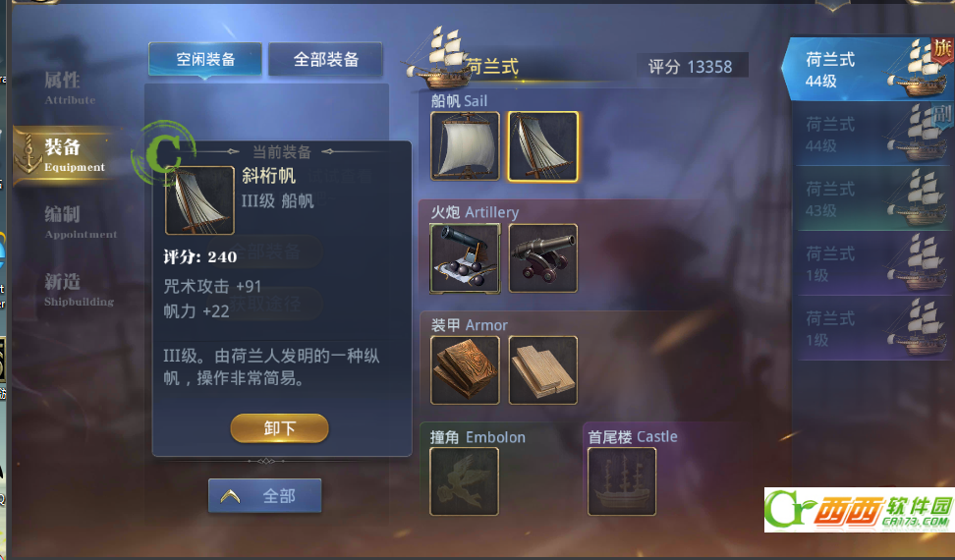955x560 pixels.
Task: Select the dark wood armor slot
Action: coord(466,370)
